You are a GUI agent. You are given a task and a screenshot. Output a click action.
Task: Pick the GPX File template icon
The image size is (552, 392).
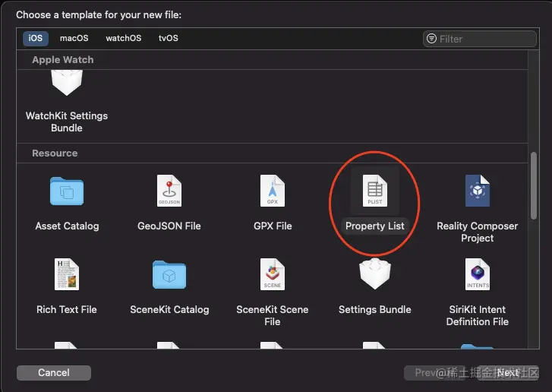(x=273, y=191)
